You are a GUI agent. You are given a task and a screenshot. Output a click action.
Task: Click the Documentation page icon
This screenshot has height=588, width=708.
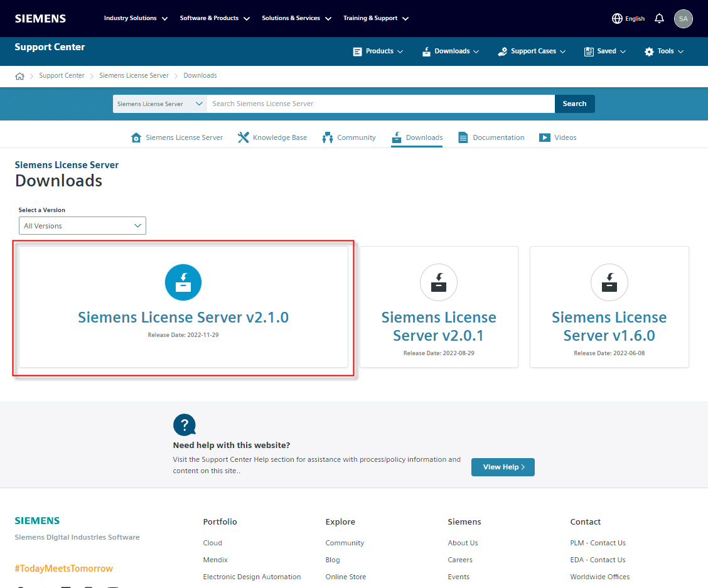pos(462,137)
